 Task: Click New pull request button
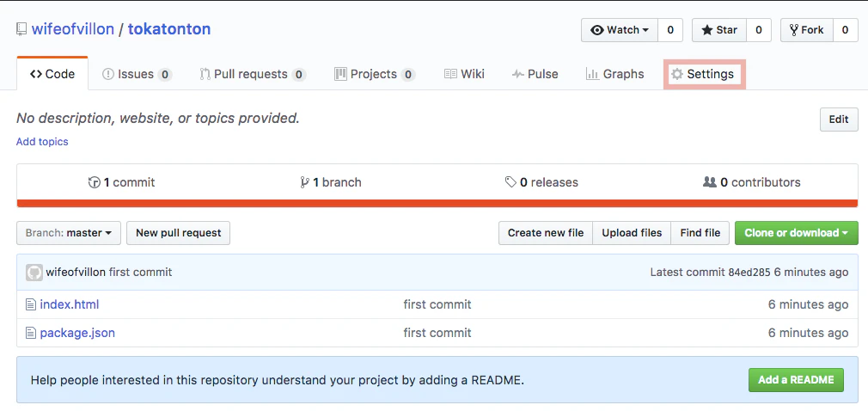coord(178,233)
